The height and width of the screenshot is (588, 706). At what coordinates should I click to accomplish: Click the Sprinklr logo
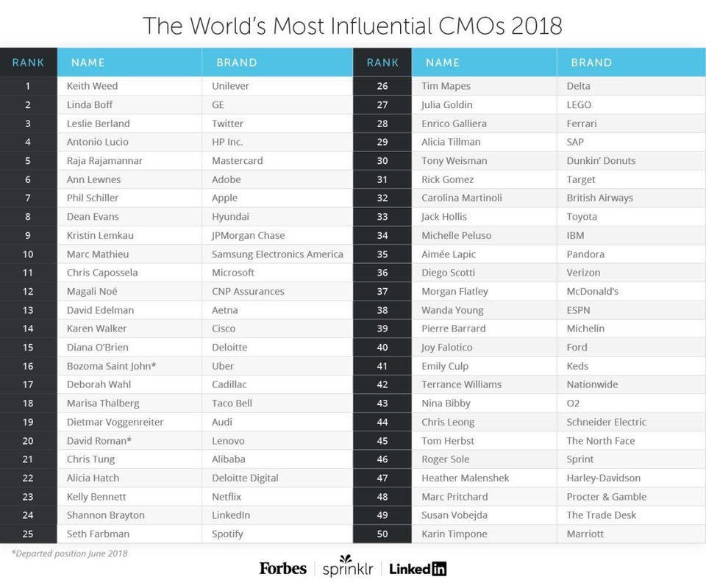pos(348,567)
